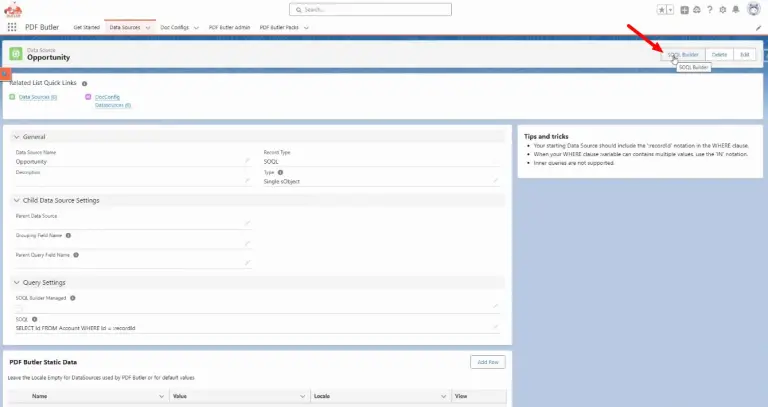Image resolution: width=768 pixels, height=407 pixels.
Task: Edit Description field pencil icon
Action: [x=247, y=181]
